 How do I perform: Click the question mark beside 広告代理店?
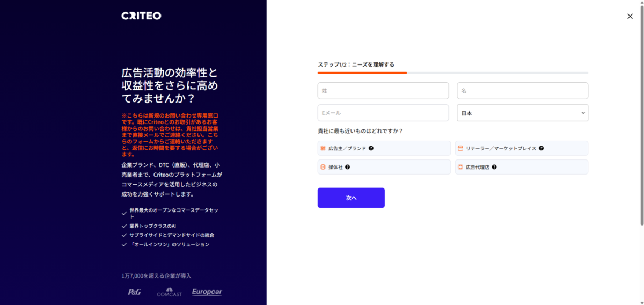pyautogui.click(x=494, y=167)
